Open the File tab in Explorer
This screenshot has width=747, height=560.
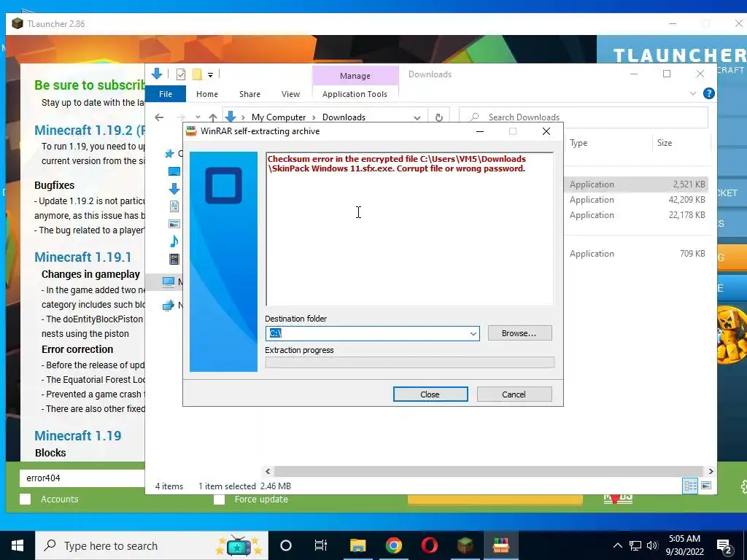(166, 94)
